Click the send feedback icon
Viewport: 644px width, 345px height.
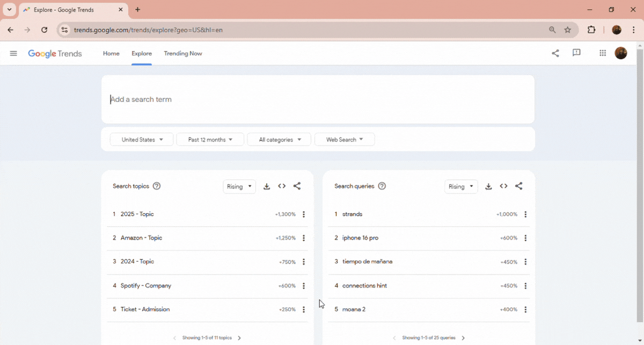click(x=576, y=53)
